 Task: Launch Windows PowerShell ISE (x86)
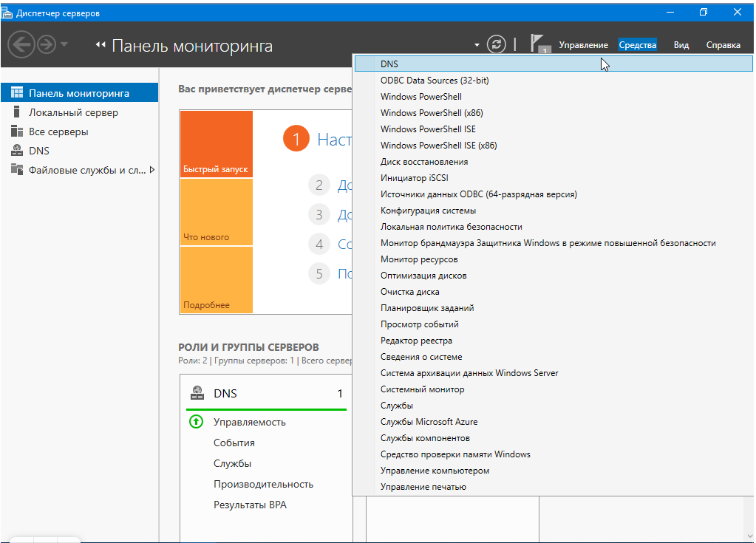pyautogui.click(x=554, y=146)
